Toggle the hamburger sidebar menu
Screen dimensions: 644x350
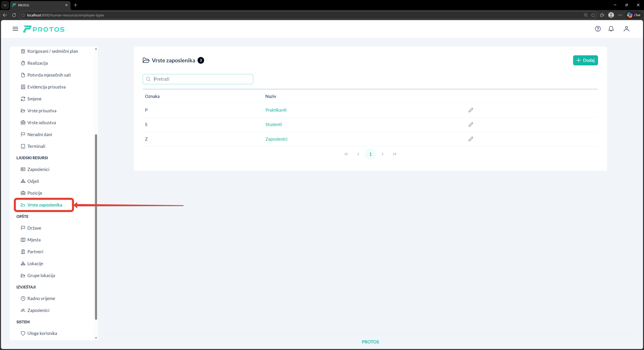click(x=15, y=29)
